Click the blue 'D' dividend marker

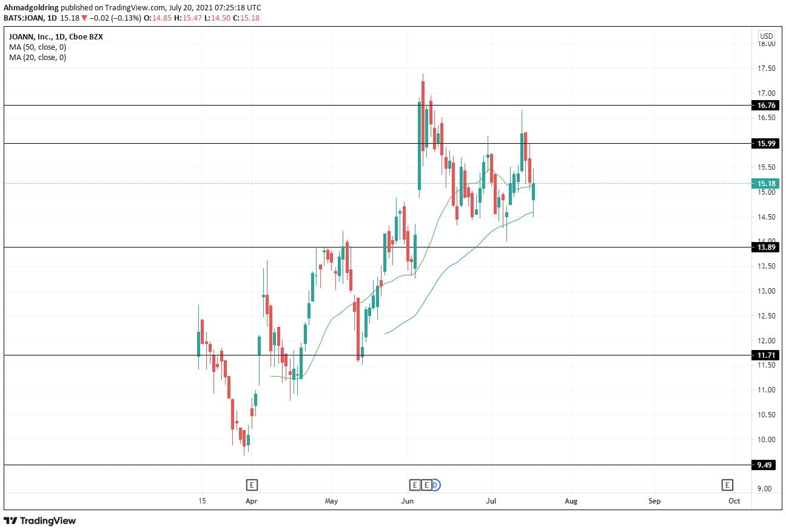(435, 485)
